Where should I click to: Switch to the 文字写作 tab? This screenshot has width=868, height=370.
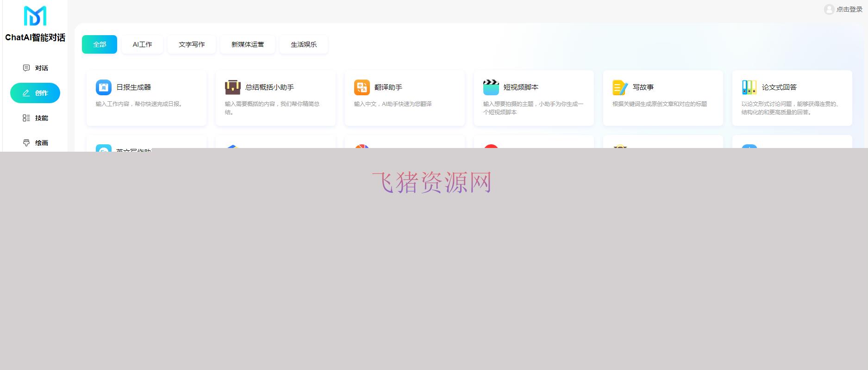[192, 44]
